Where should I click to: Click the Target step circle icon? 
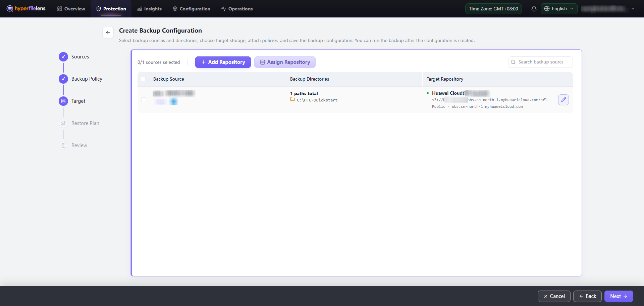pyautogui.click(x=63, y=101)
